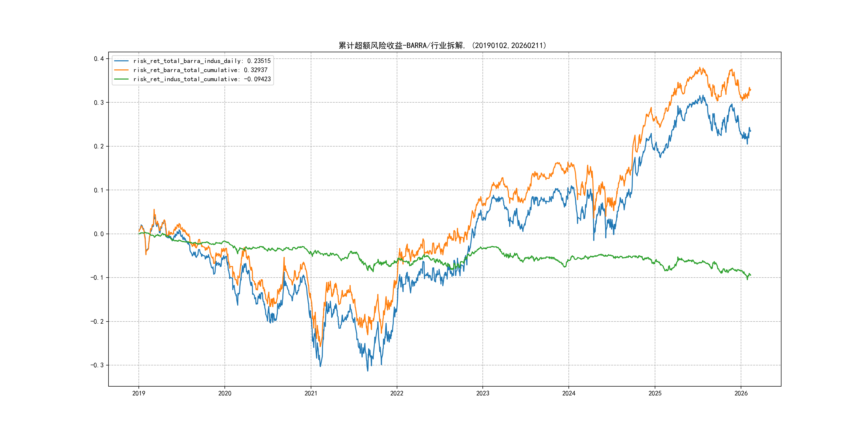Click the 0.2 y-axis tick label
868x434 pixels.
(99, 146)
